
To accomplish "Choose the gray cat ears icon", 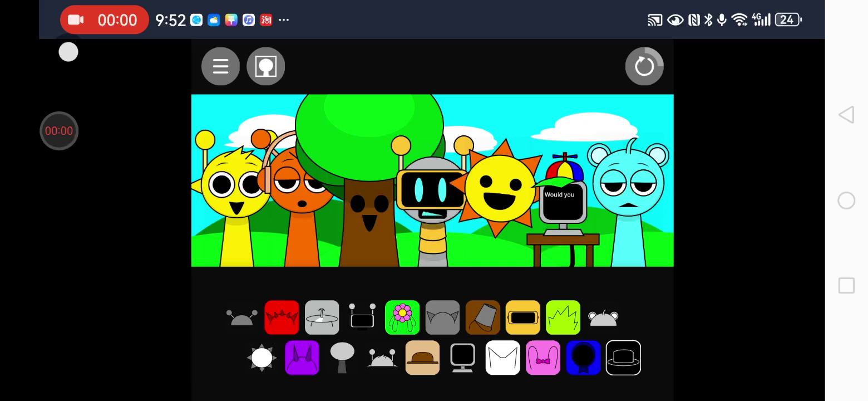I will pos(442,317).
